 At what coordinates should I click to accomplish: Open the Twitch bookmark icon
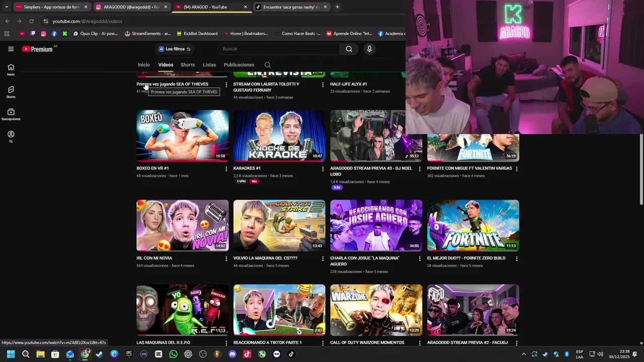point(33,34)
